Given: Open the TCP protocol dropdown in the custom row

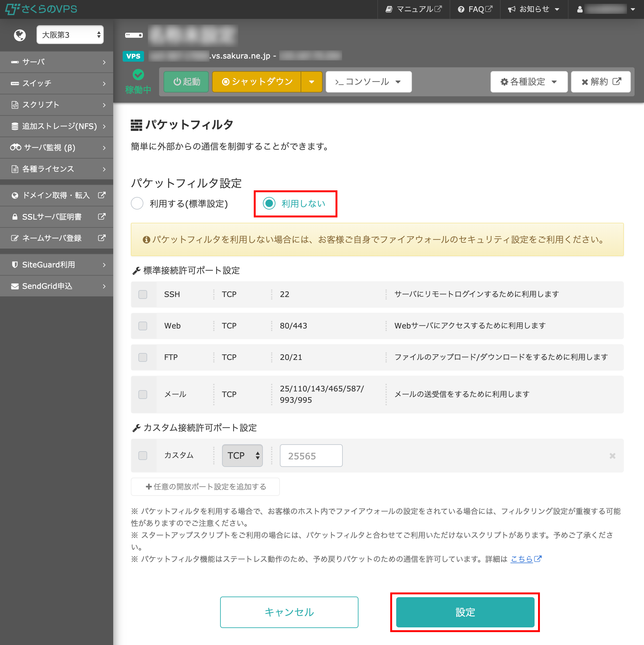Looking at the screenshot, I should coord(242,455).
